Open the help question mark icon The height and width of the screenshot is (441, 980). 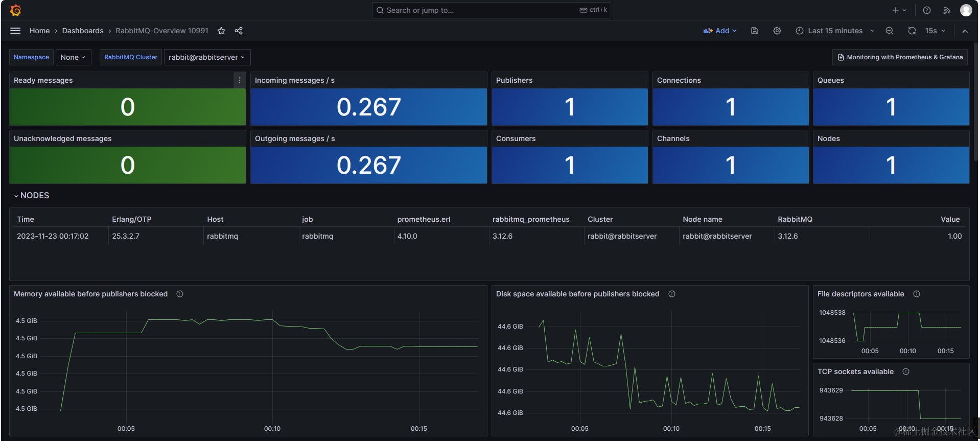click(x=927, y=10)
